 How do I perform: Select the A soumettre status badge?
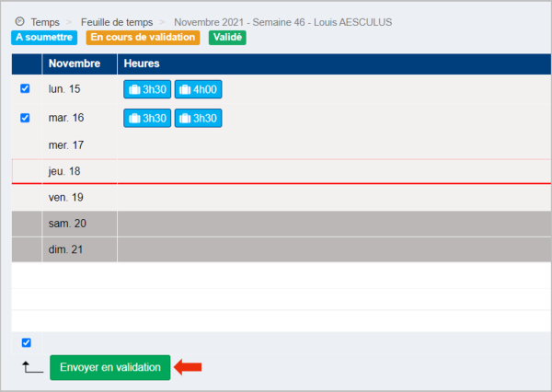pos(45,38)
